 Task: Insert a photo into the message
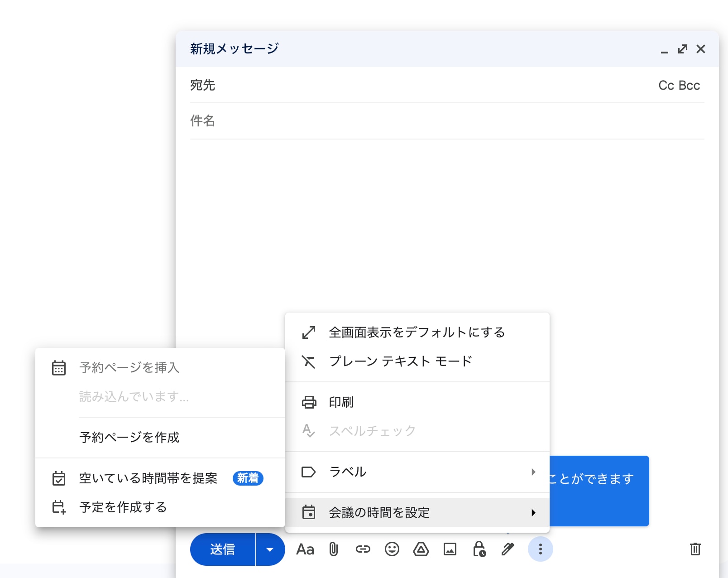450,549
